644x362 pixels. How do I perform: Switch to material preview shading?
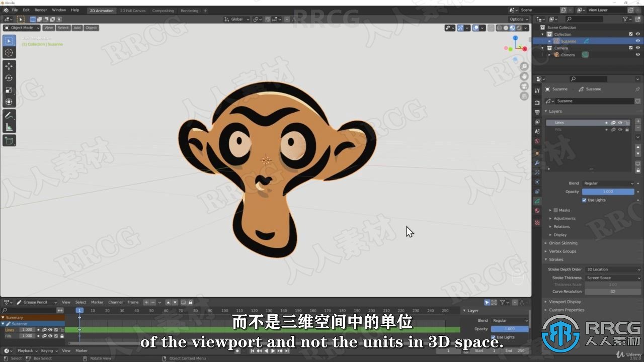(512, 28)
